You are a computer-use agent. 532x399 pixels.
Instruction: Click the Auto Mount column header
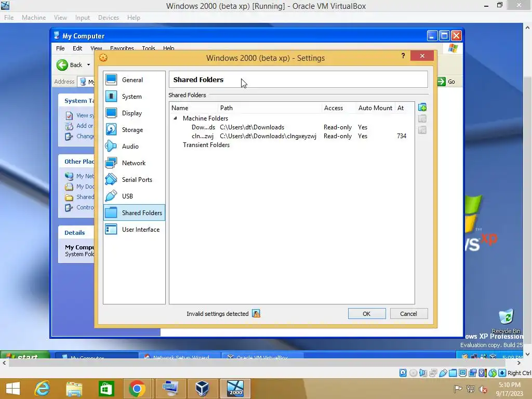click(375, 108)
